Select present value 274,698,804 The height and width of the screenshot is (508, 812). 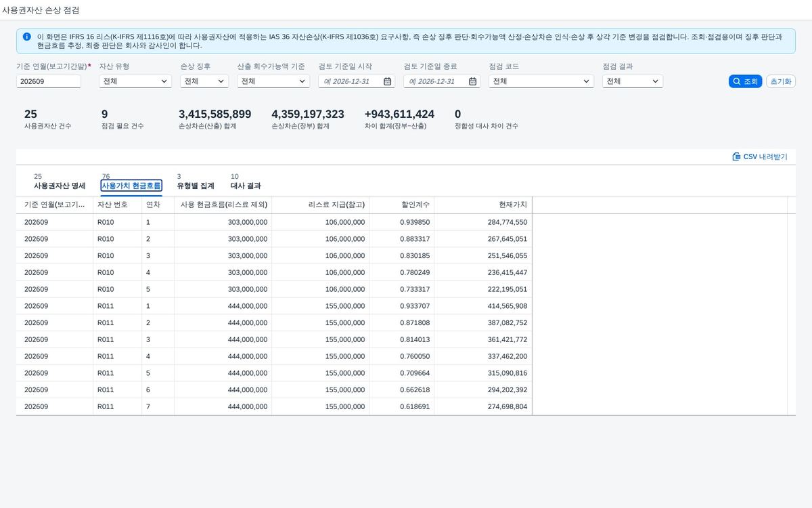coord(507,406)
